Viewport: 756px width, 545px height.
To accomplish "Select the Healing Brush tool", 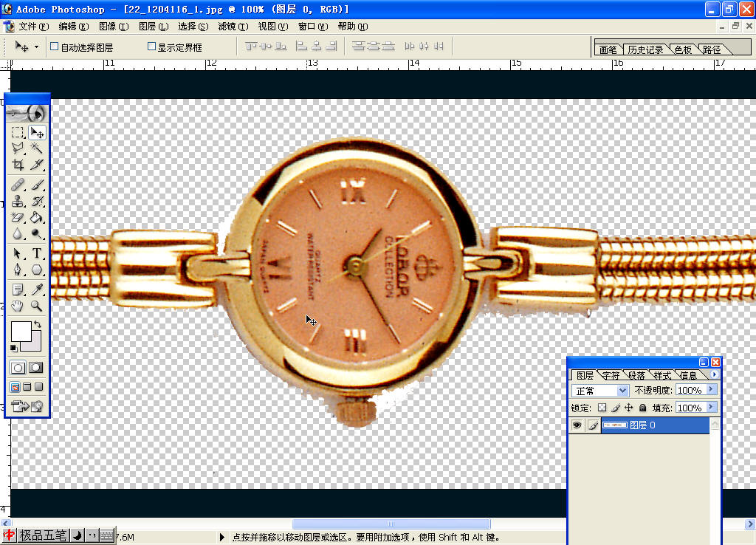I will coord(18,184).
